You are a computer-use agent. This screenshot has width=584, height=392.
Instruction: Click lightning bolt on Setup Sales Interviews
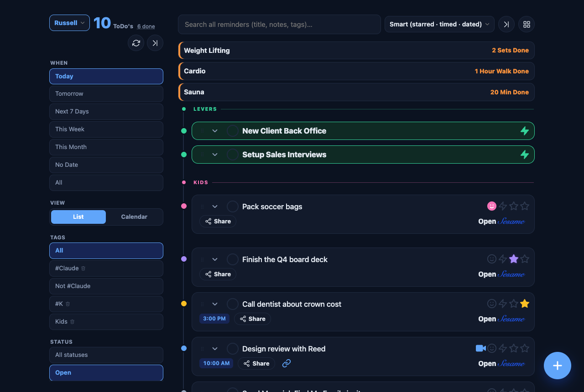click(x=525, y=155)
